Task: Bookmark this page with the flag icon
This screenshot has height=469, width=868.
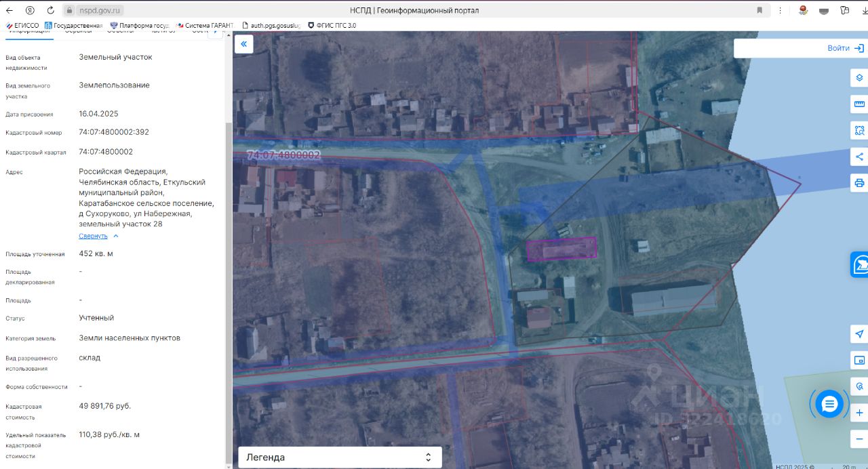Action: coord(759,10)
